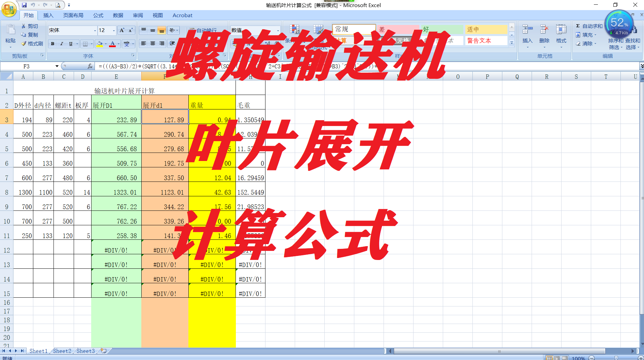644x360 pixels.
Task: Toggle underline formatting
Action: pyautogui.click(x=70, y=43)
